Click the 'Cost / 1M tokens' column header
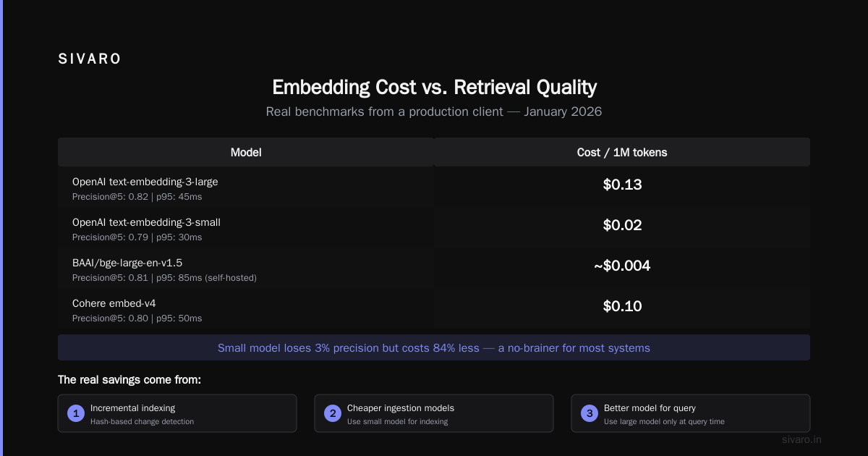The height and width of the screenshot is (456, 868). coord(622,152)
